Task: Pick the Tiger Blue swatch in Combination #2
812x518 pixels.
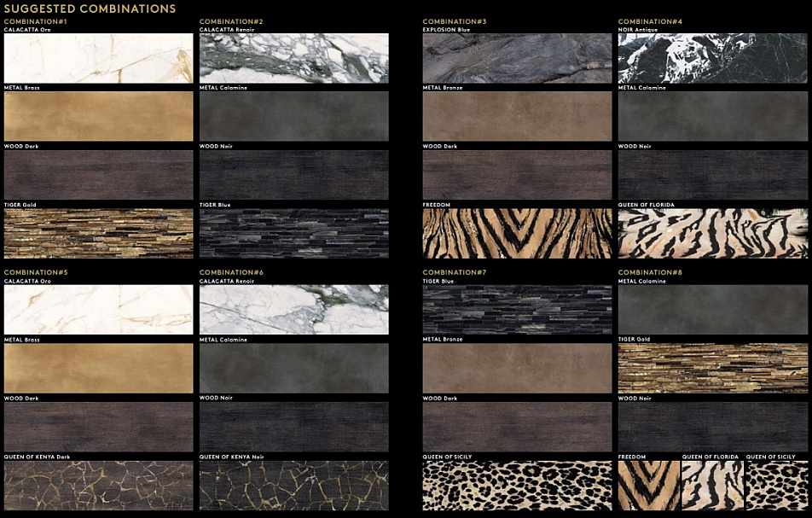Action: pos(293,233)
